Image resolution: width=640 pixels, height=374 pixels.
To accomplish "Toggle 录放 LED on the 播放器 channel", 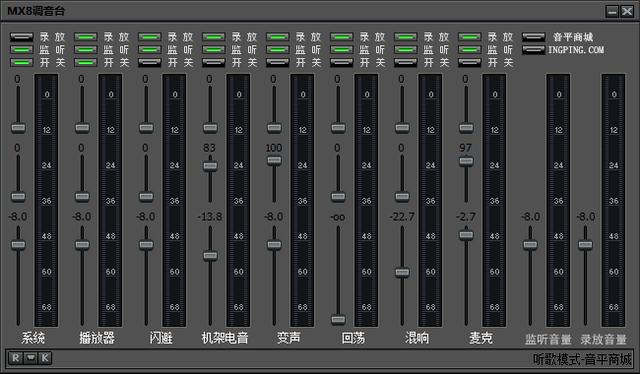I will (86, 37).
